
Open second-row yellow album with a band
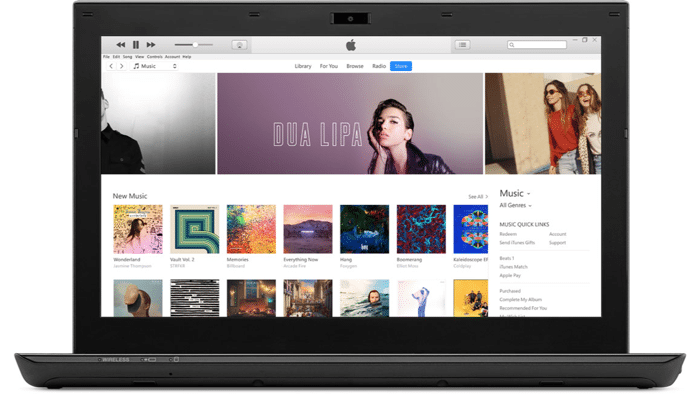coord(471,298)
